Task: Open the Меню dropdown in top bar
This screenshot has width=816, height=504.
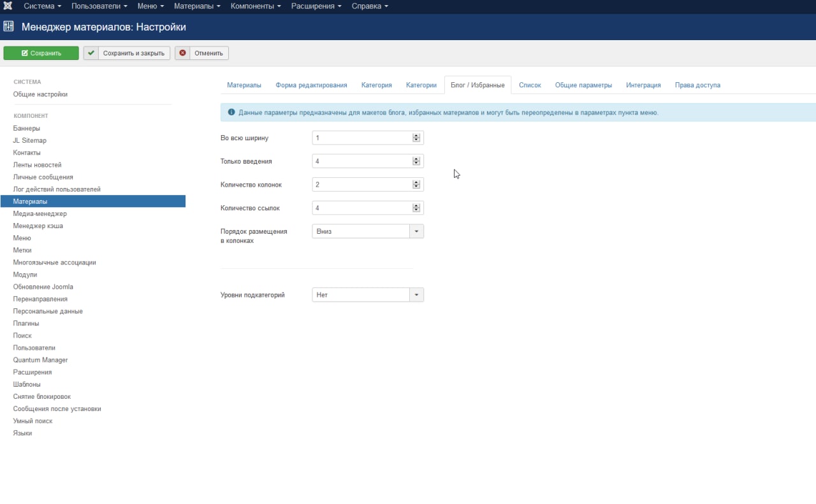Action: point(150,6)
